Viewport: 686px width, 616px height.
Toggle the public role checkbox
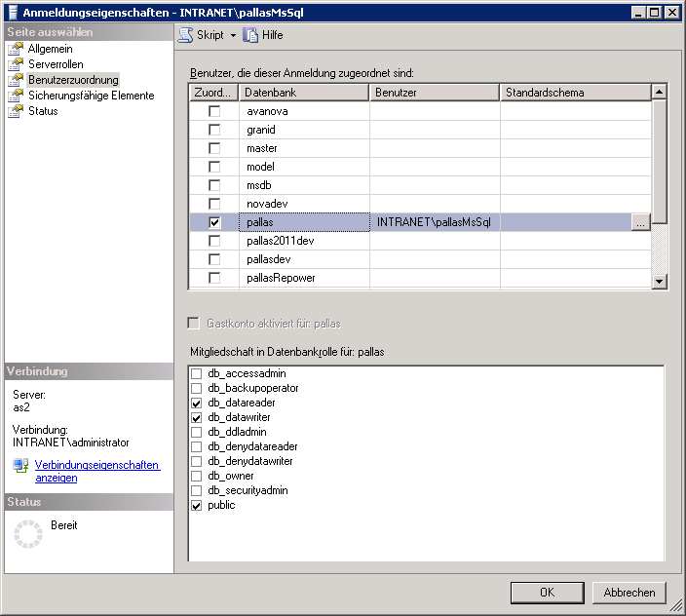(197, 506)
